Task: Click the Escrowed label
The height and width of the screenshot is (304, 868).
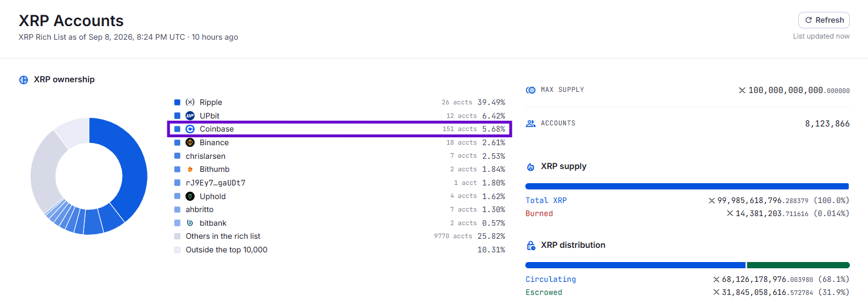Action: 543,292
